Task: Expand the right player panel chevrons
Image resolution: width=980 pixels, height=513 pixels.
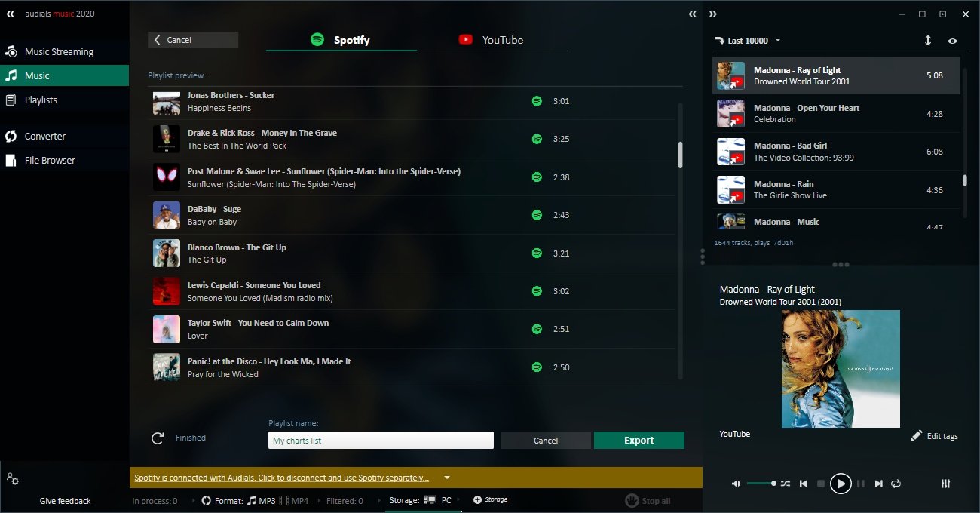Action: 713,14
